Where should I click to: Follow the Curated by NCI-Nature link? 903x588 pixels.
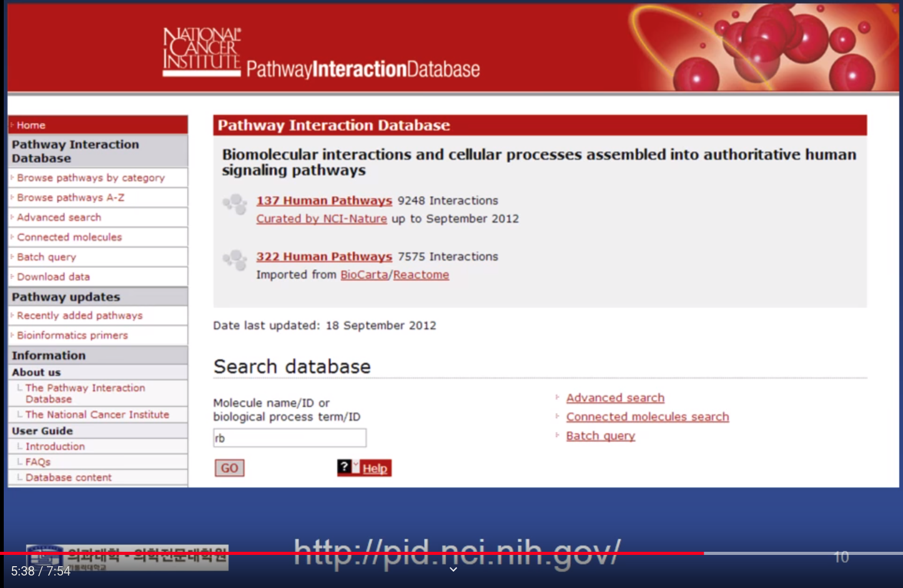[322, 218]
